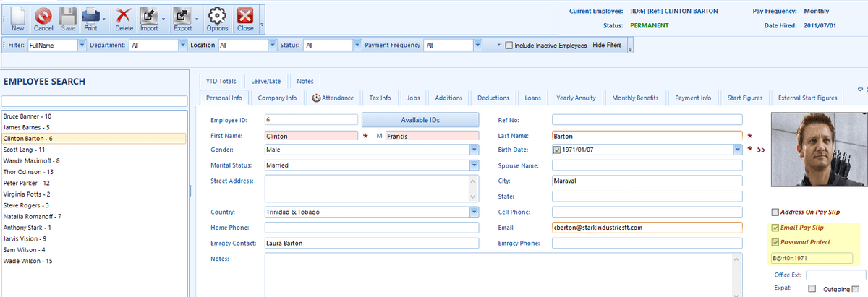Open the Start Figures tab
This screenshot has width=868, height=297.
tap(744, 98)
